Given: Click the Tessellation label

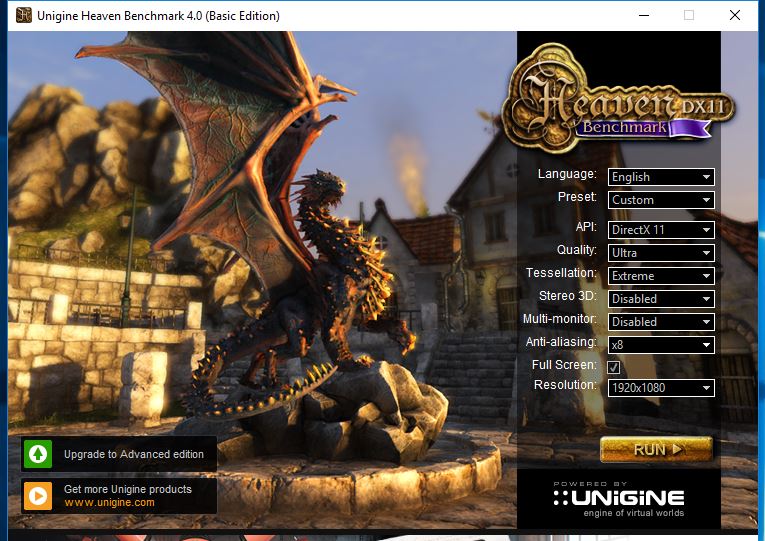Looking at the screenshot, I should (x=561, y=273).
